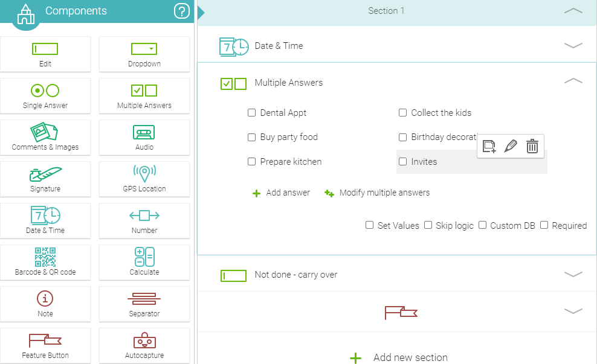Choose the Barcode & QR code component
The width and height of the screenshot is (597, 364).
click(45, 263)
